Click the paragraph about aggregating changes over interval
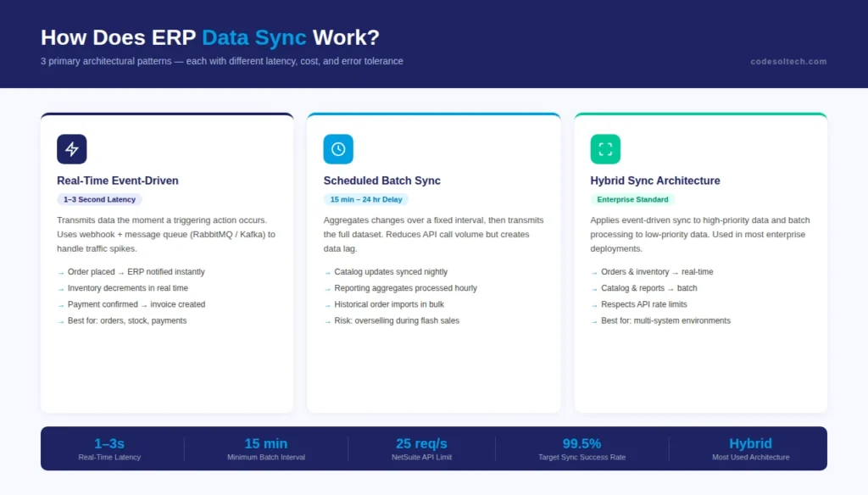 click(x=433, y=234)
